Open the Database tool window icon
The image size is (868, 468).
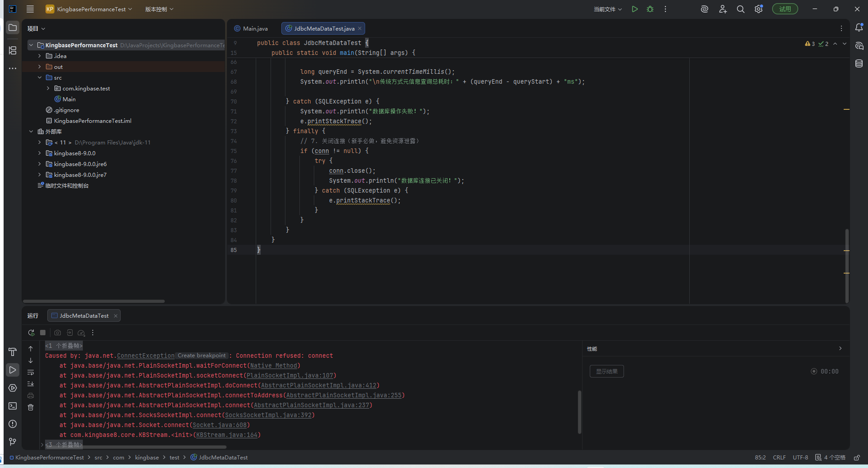point(859,63)
